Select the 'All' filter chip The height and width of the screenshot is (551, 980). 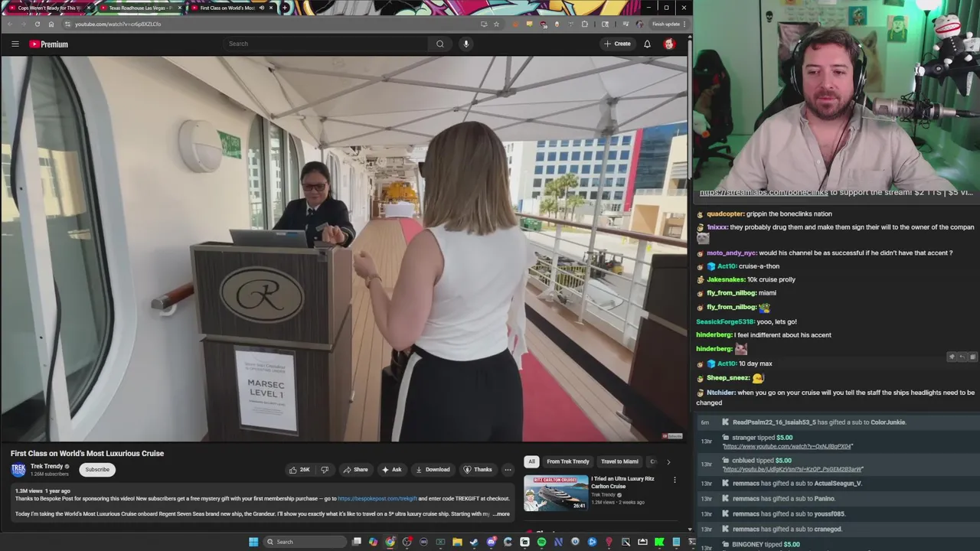pyautogui.click(x=531, y=461)
